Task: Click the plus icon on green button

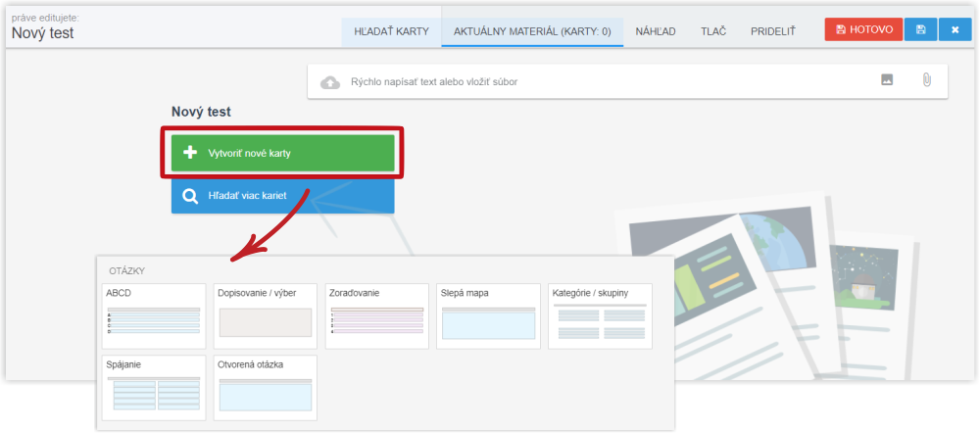Action: [191, 154]
